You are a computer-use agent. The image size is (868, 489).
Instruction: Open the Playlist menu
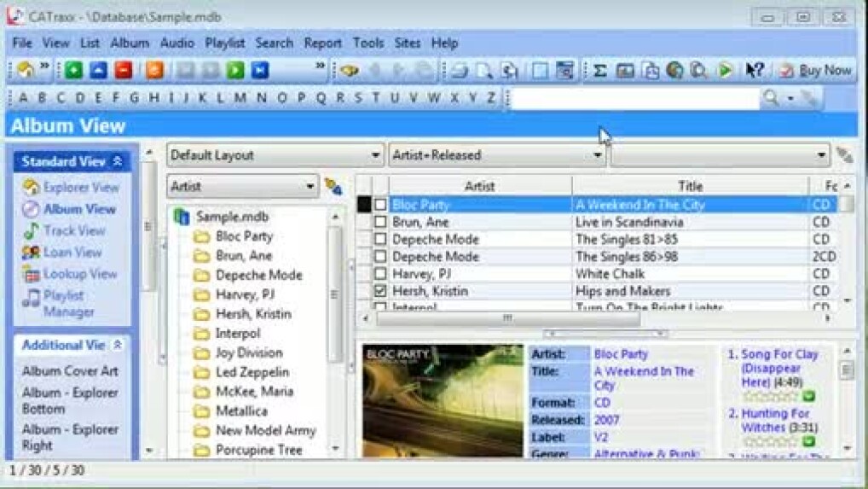click(224, 43)
